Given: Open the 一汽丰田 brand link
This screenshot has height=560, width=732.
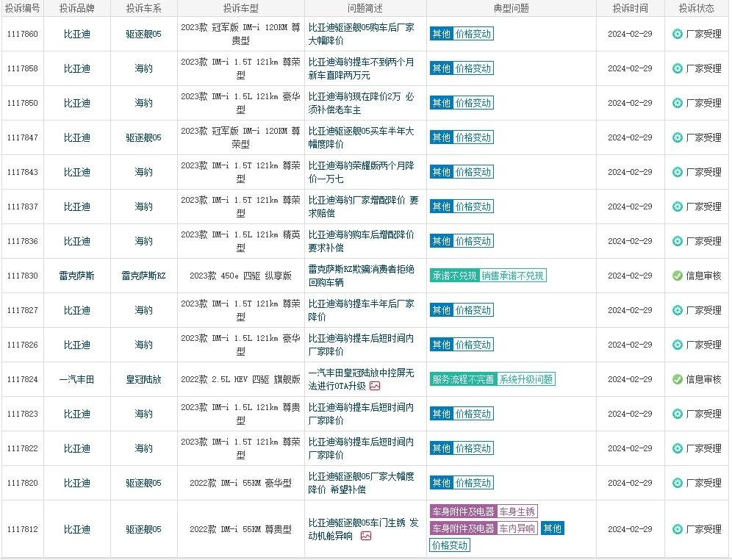Looking at the screenshot, I should [x=76, y=379].
